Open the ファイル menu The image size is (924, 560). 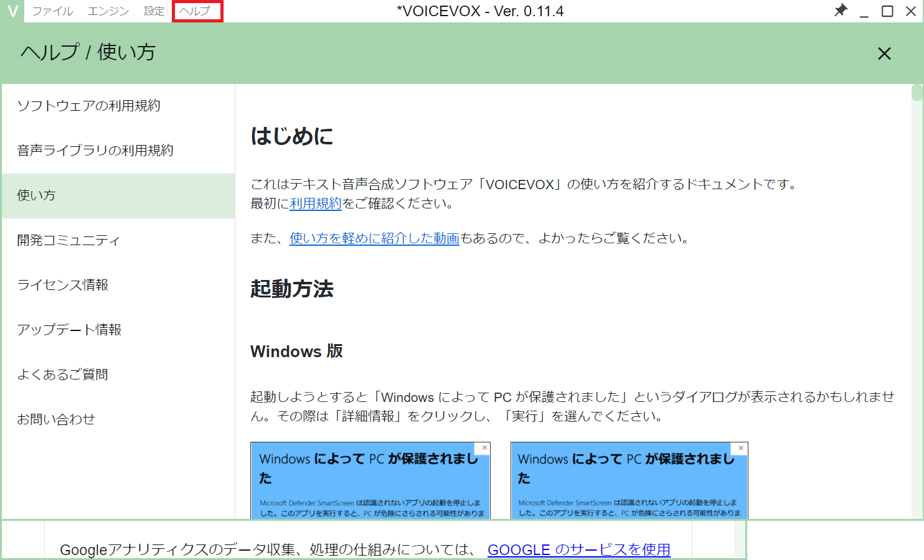pyautogui.click(x=53, y=11)
